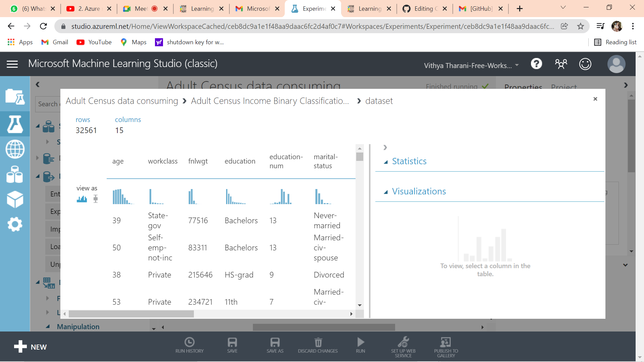This screenshot has width=644, height=362.
Task: Switch 'view as' to box plot view
Action: pyautogui.click(x=96, y=198)
